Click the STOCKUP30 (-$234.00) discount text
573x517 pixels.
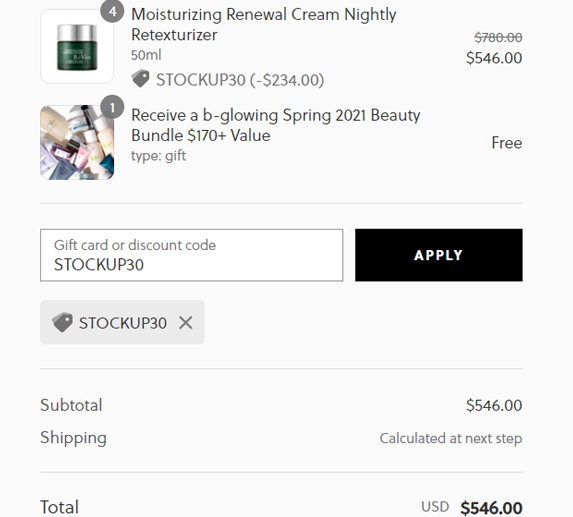coord(240,80)
